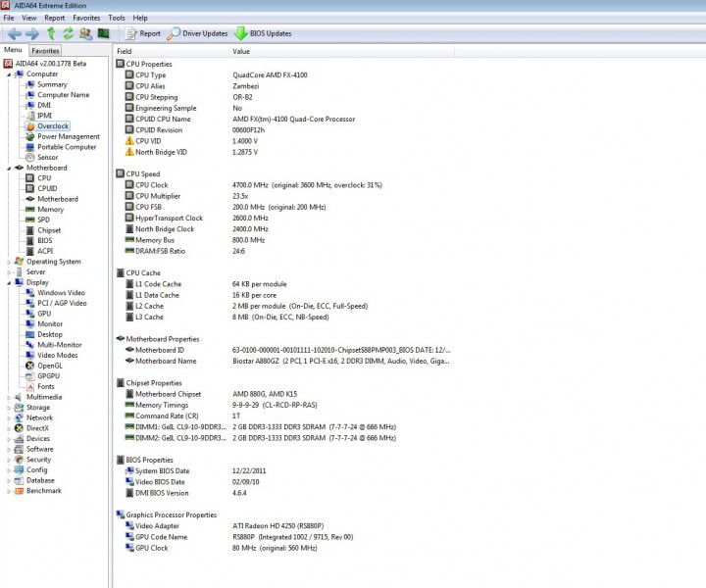This screenshot has height=588, width=706.
Task: Click the green monitor icon in the toolbar
Action: [104, 33]
